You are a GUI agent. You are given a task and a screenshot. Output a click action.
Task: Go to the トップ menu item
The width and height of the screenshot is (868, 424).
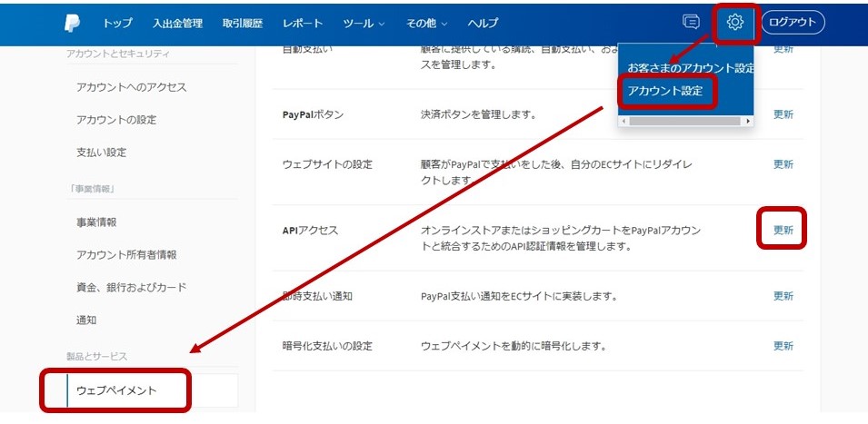point(117,24)
